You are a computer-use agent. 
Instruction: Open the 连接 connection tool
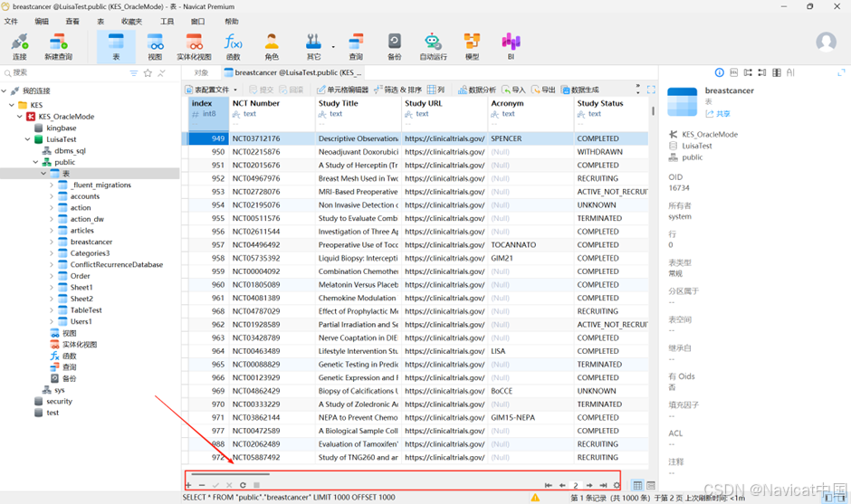point(20,47)
